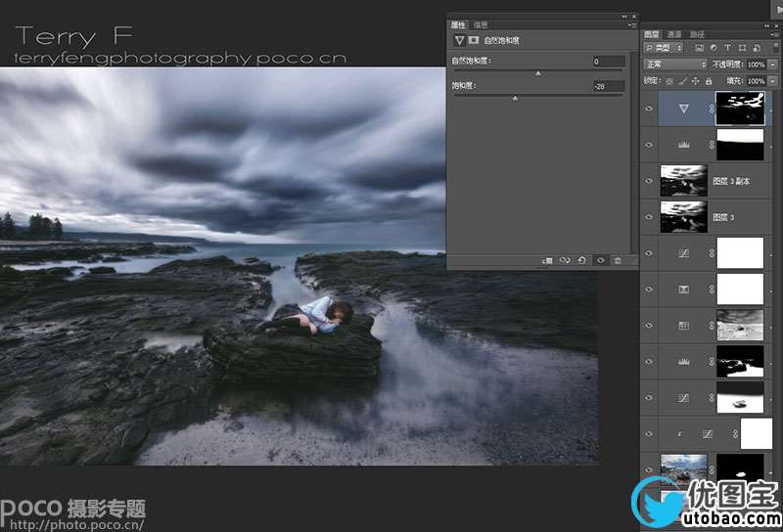
Task: Select the Vibrance triangle icon on the top layer
Action: [x=683, y=109]
